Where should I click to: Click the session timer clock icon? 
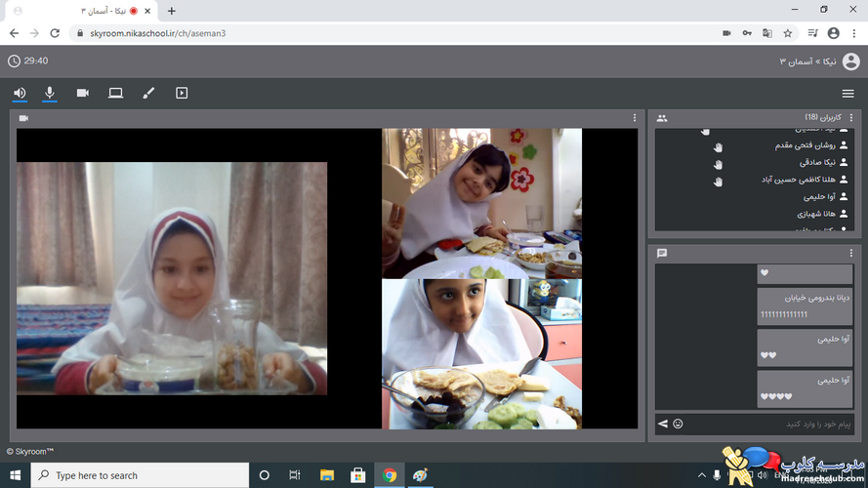point(14,61)
